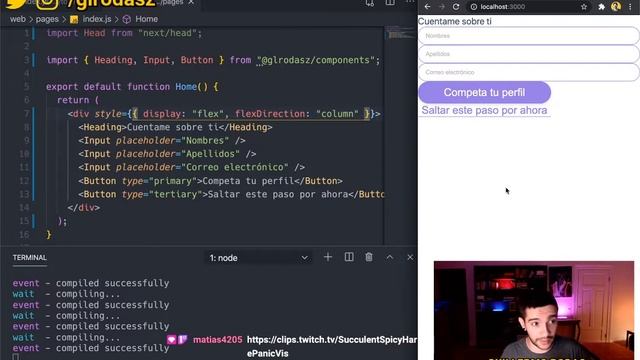The image size is (640, 360).
Task: Click the Correo electrónico input field
Action: (x=529, y=72)
